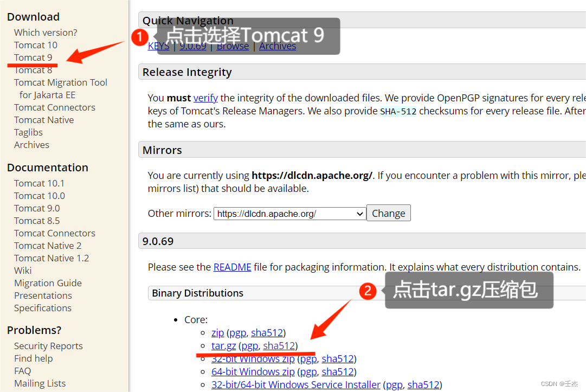The height and width of the screenshot is (392, 586).
Task: Open the README packaging information file
Action: pos(232,267)
